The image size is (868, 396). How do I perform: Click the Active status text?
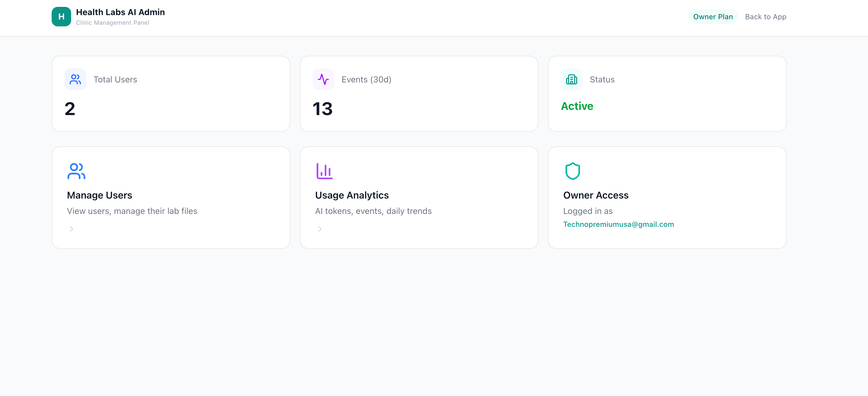(577, 106)
